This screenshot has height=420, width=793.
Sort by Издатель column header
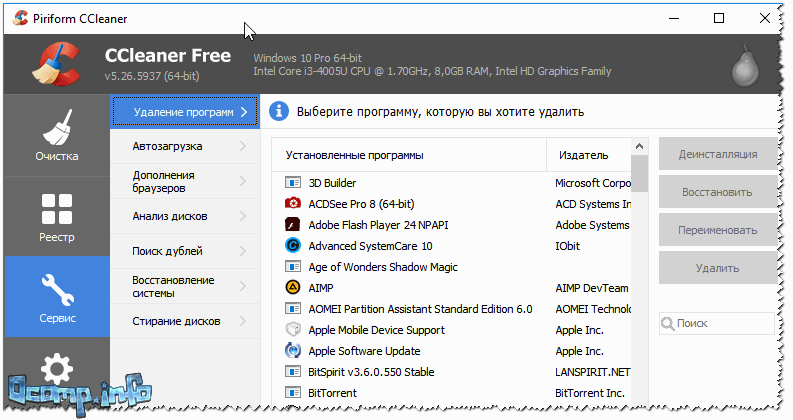tap(589, 155)
